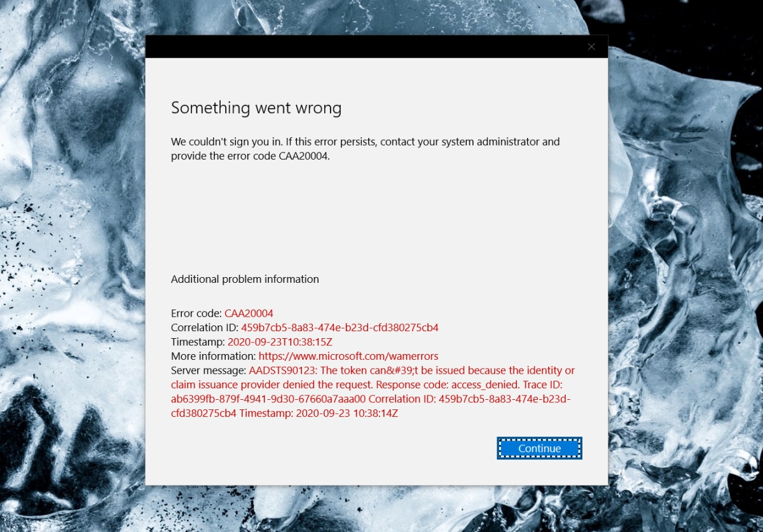Open the microsoft.com/wamerrors link
Image resolution: width=763 pixels, height=532 pixels.
[x=348, y=356]
